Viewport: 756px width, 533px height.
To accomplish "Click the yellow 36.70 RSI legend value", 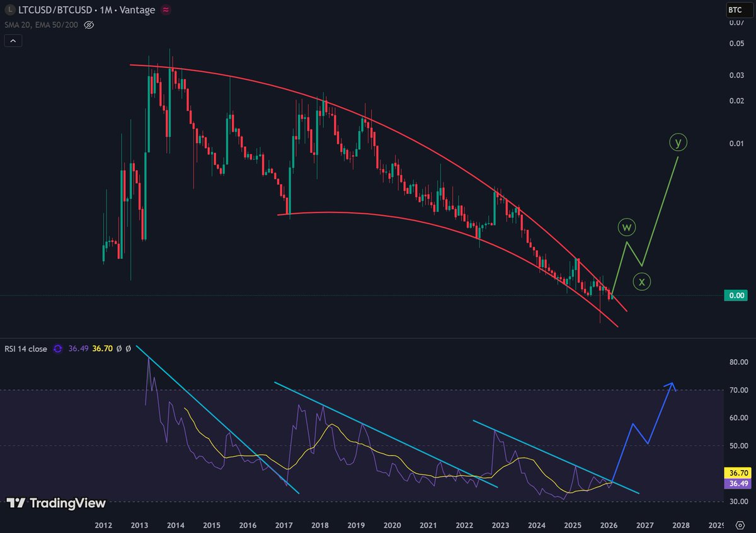I will pyautogui.click(x=102, y=348).
